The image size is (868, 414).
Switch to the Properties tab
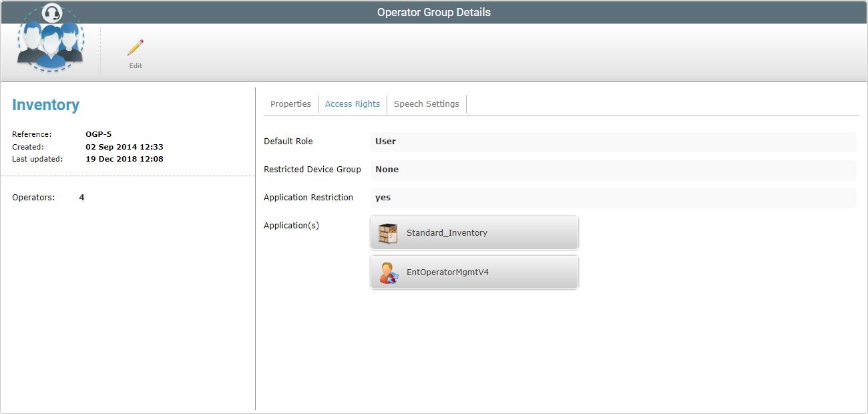290,103
